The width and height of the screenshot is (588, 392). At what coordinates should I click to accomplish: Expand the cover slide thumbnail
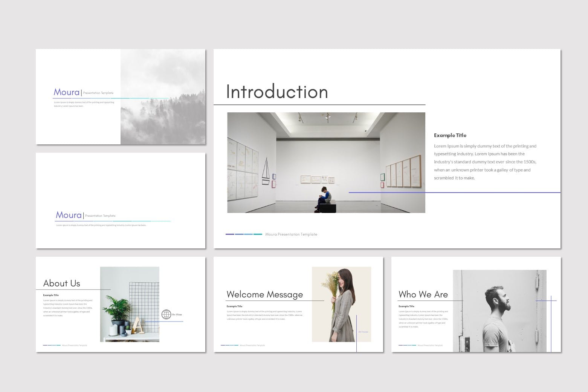tap(121, 96)
